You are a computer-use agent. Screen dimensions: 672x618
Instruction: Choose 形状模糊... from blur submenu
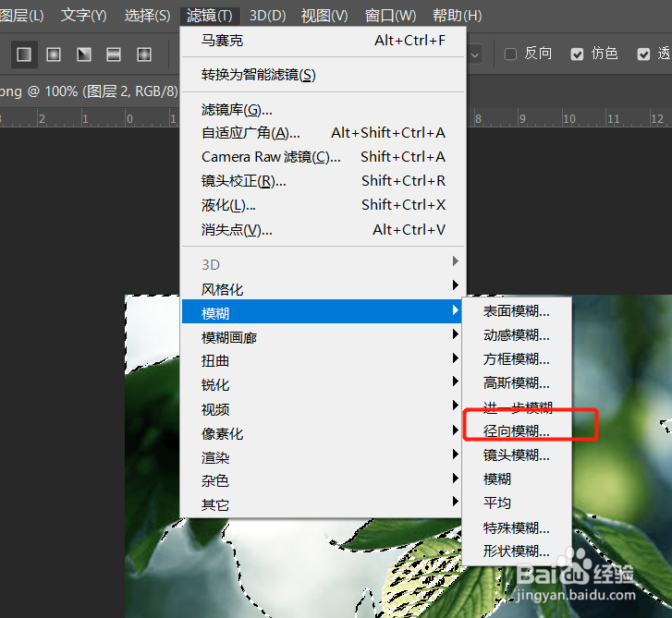(x=517, y=551)
